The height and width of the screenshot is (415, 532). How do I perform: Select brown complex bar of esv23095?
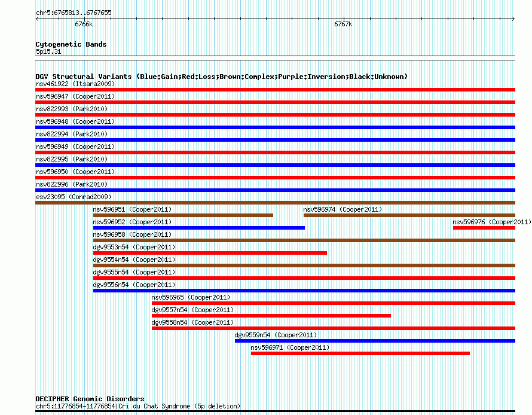pos(275,203)
